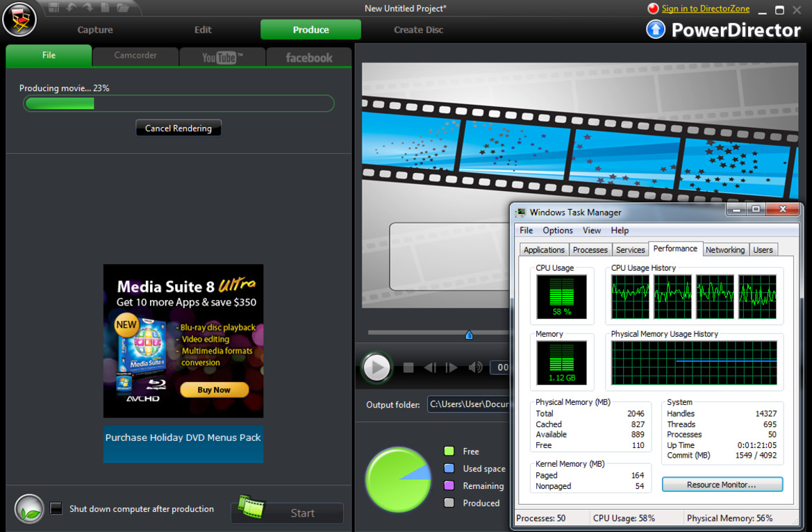Select the Facebook output tab

(x=309, y=56)
